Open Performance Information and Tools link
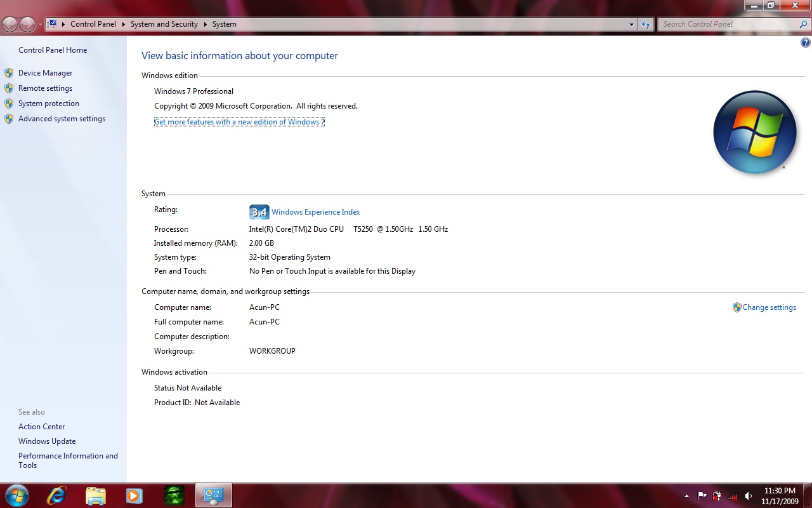The height and width of the screenshot is (508, 812). 68,460
